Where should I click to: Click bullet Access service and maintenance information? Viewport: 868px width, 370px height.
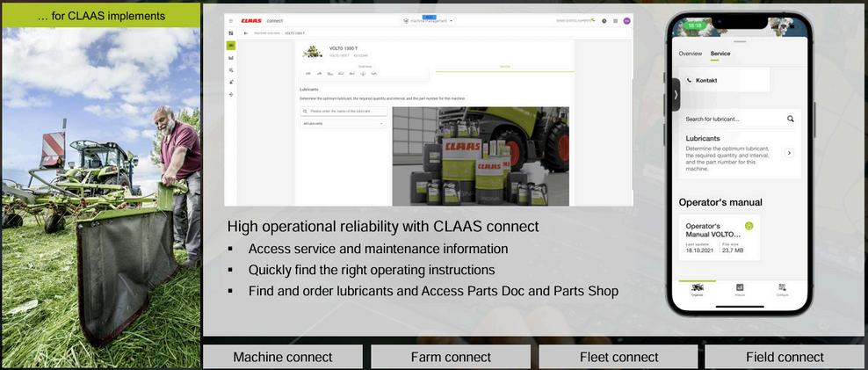(378, 250)
